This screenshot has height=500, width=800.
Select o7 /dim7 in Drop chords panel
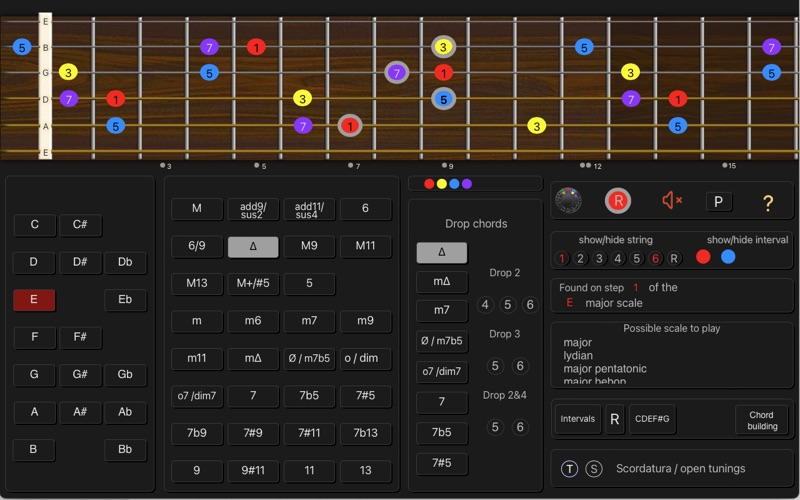[442, 371]
